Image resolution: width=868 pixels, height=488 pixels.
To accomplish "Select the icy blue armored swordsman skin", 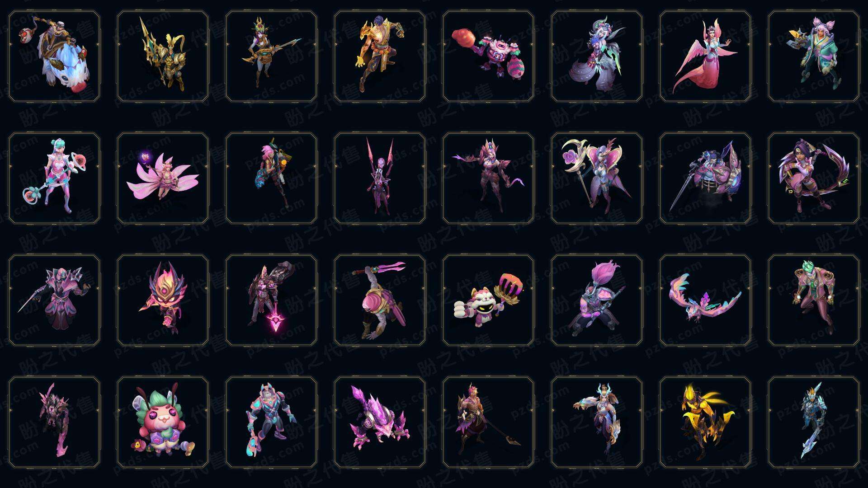I will tap(814, 422).
